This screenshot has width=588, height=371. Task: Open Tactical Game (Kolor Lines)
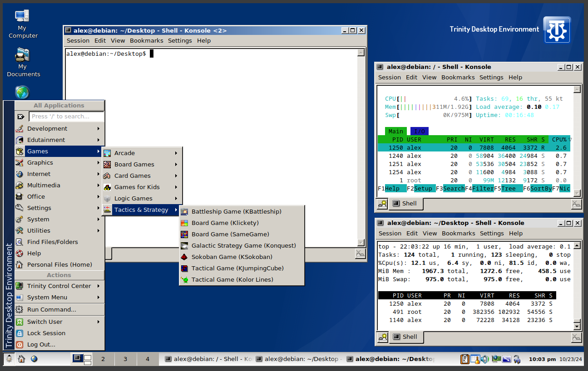(232, 279)
